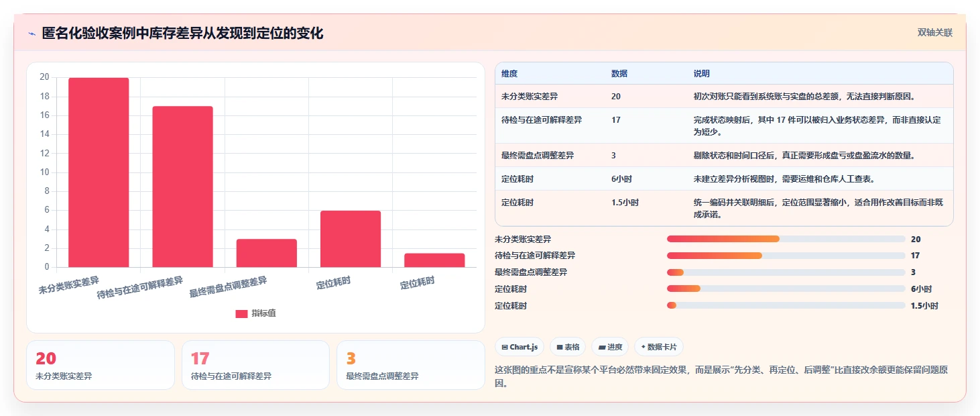Select table cell 未分类账实差异 in 维度 column
The height and width of the screenshot is (416, 980).
[530, 97]
